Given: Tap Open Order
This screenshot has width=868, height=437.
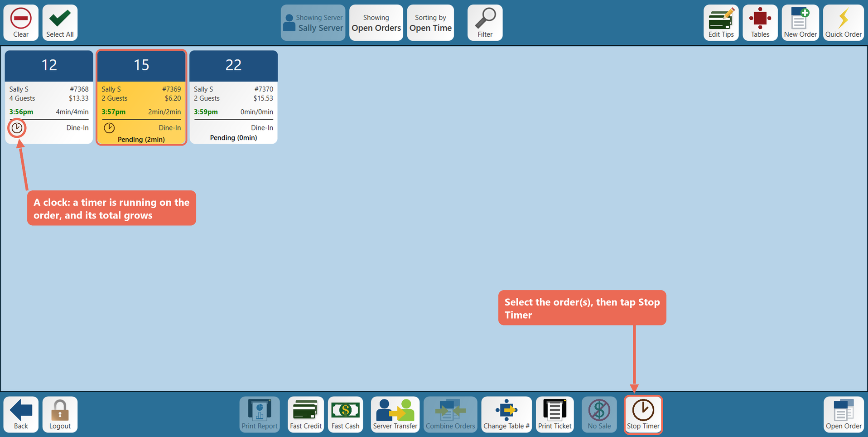Looking at the screenshot, I should click(x=844, y=414).
